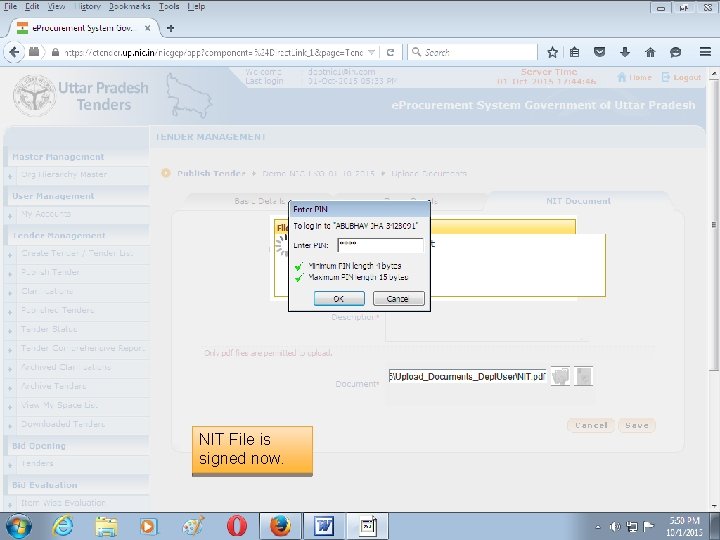Expand the Archive Tenders sidebar item
The width and height of the screenshot is (720, 540).
(x=10, y=387)
